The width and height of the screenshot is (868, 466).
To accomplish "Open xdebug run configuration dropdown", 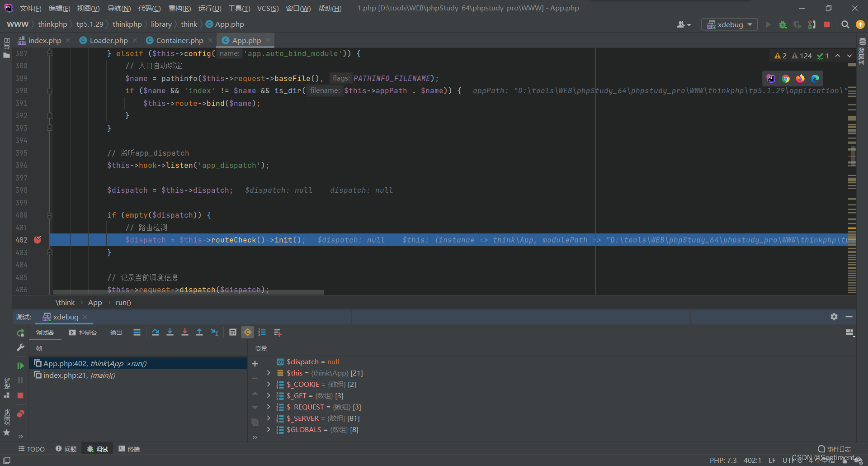I will (x=730, y=24).
